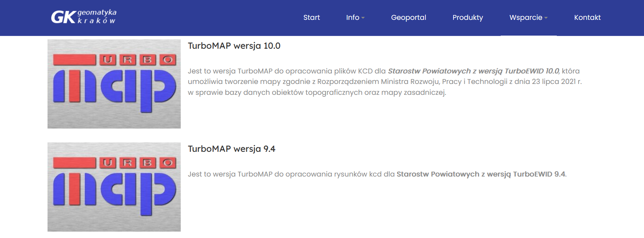Click the TurboMAP wersja 9.4 thumbnail image

(114, 187)
